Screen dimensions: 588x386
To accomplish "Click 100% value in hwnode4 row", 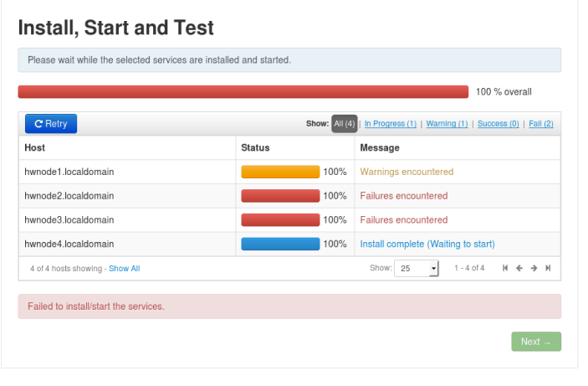I will [x=335, y=244].
